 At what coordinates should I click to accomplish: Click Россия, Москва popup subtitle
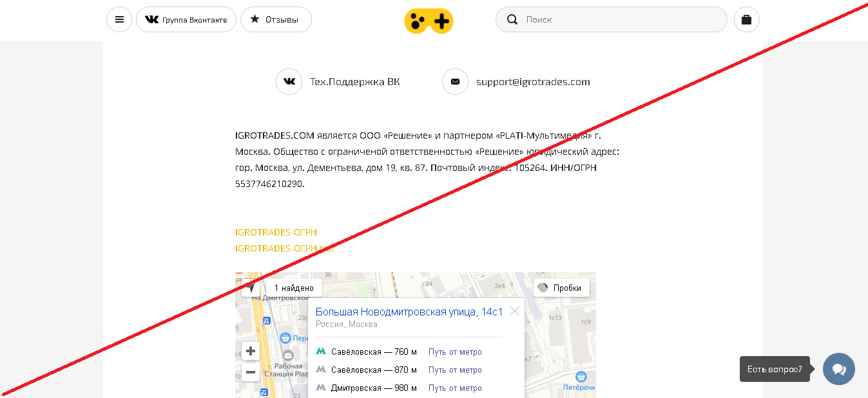(347, 324)
